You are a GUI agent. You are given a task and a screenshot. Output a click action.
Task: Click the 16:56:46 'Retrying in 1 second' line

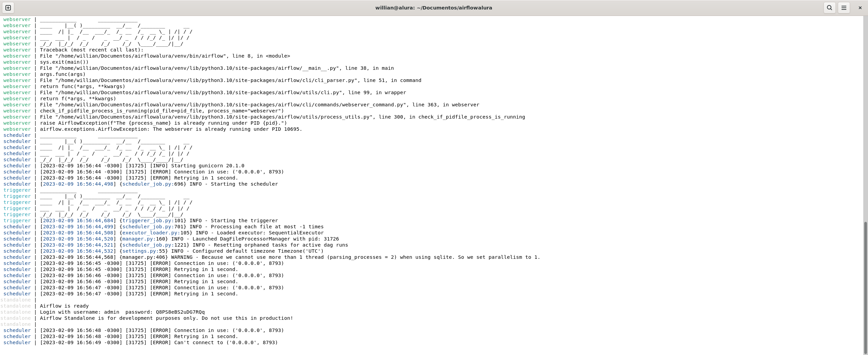[139, 281]
